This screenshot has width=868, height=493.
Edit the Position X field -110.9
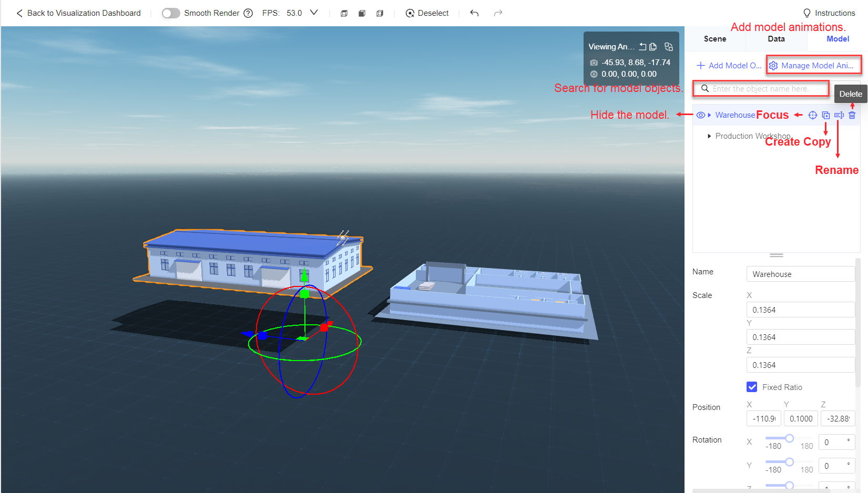click(x=764, y=419)
